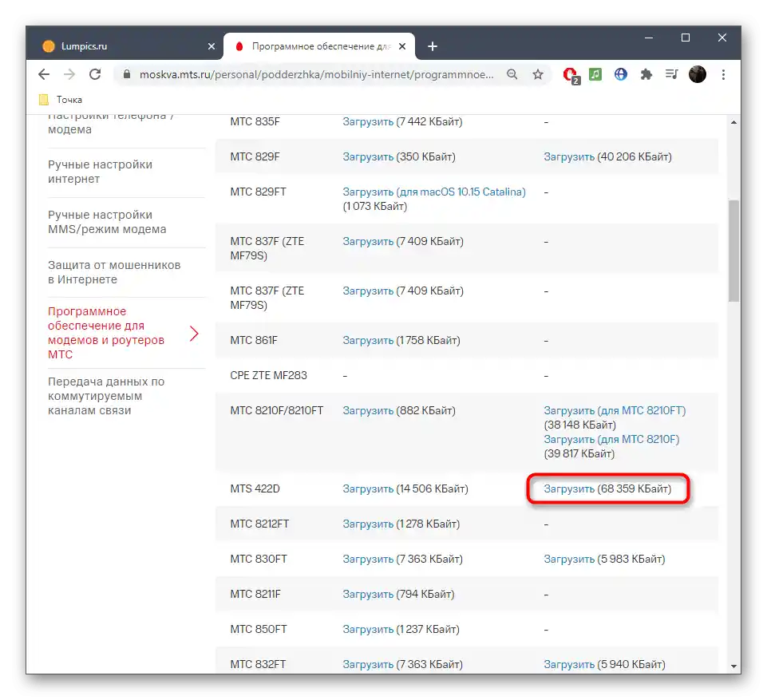The width and height of the screenshot is (767, 700).
Task: Click the red chevron next to Программное обеспечение
Action: (194, 334)
